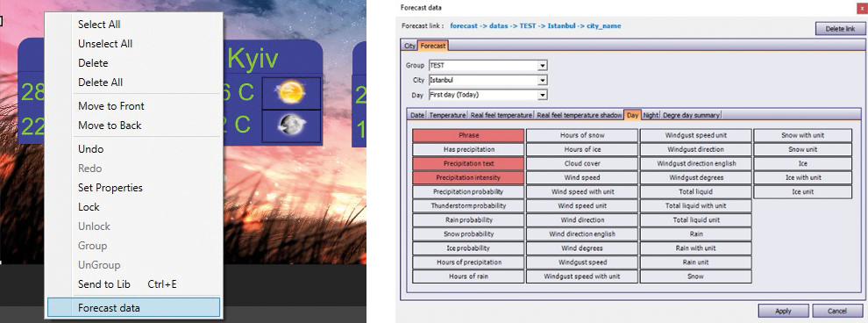This screenshot has height=323, width=868.
Task: Toggle the highlighted Phrase field
Action: pyautogui.click(x=468, y=135)
